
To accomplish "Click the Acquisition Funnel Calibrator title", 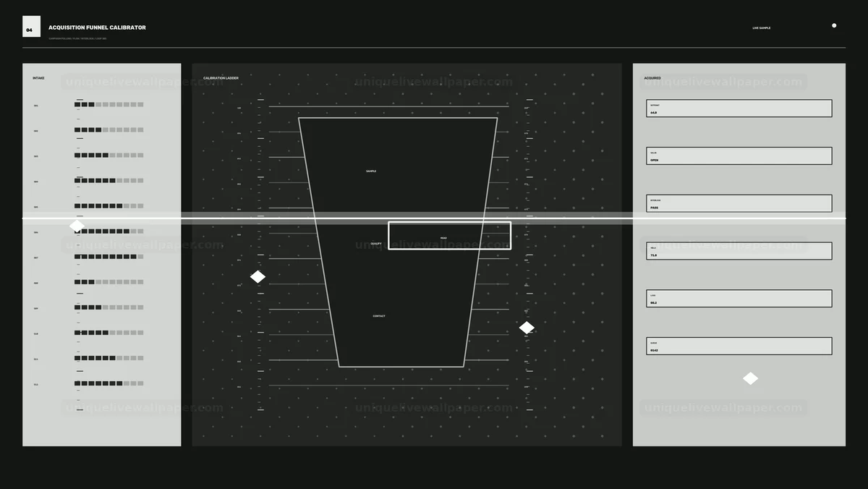I will (x=97, y=27).
